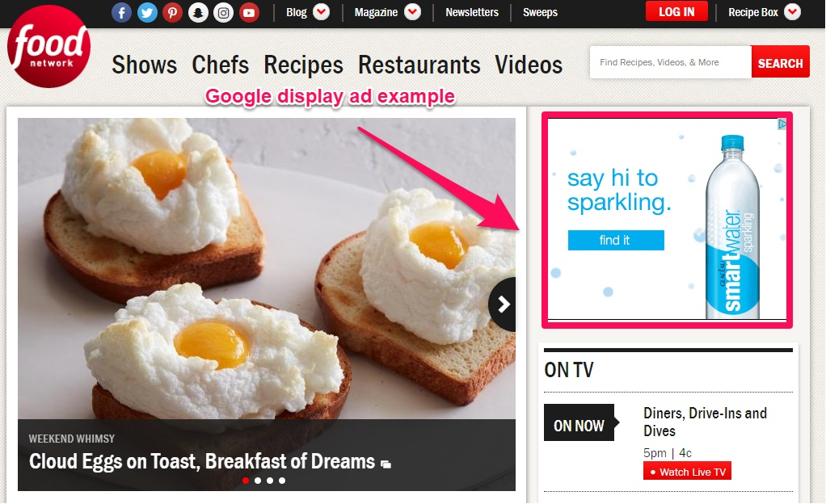Open the Instagram social icon

pyautogui.click(x=223, y=12)
